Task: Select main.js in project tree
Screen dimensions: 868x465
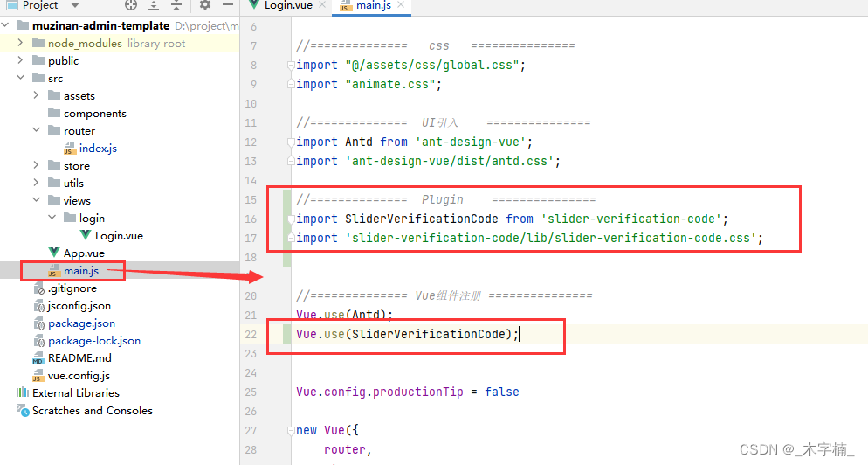Action: point(81,270)
